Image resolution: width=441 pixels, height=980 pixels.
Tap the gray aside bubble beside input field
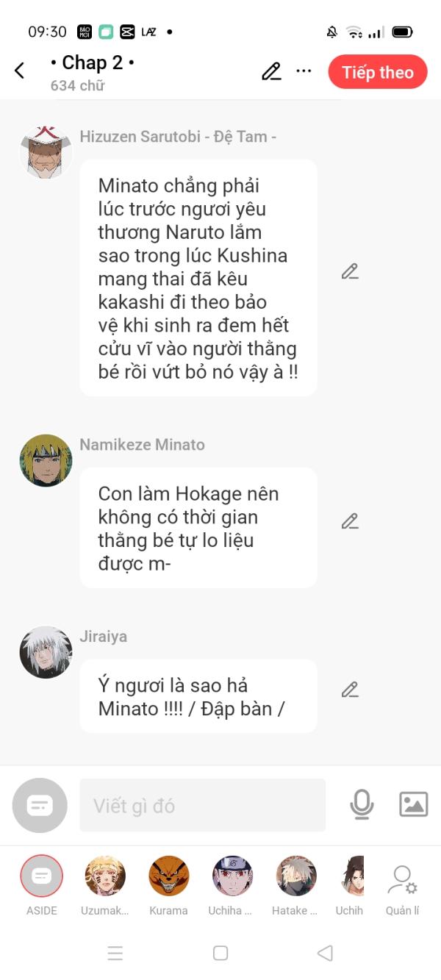(x=40, y=805)
